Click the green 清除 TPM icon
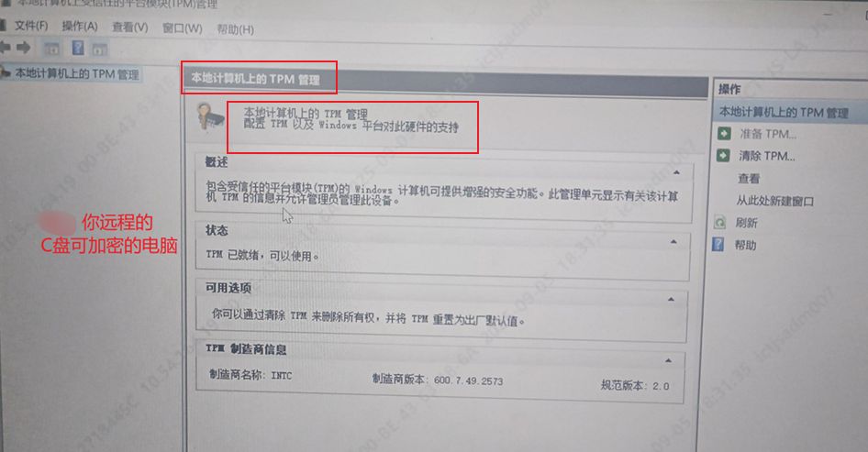Screen dimensions: 868x452 click(724, 156)
